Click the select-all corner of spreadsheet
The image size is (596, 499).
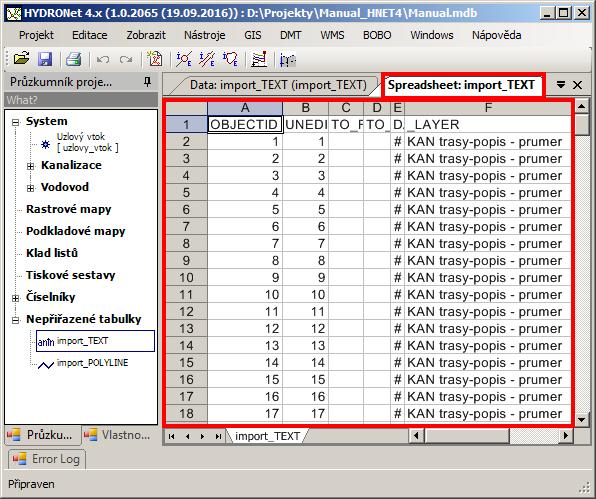187,108
